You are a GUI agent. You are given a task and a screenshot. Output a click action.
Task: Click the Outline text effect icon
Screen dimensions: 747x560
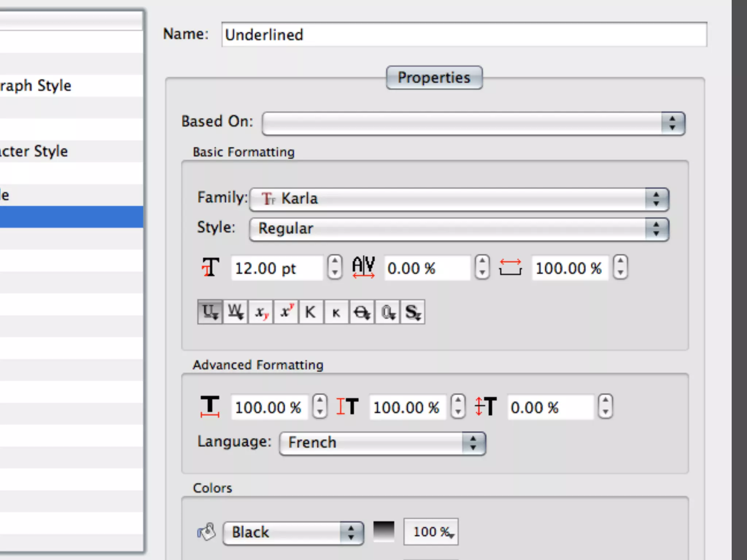387,312
